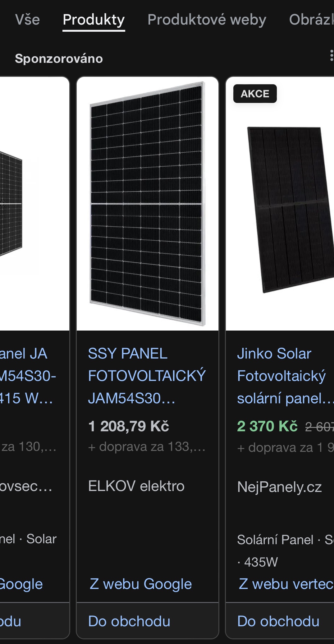Click Z webu Google under ELKOV listing
Image resolution: width=334 pixels, height=644 pixels.
[140, 584]
